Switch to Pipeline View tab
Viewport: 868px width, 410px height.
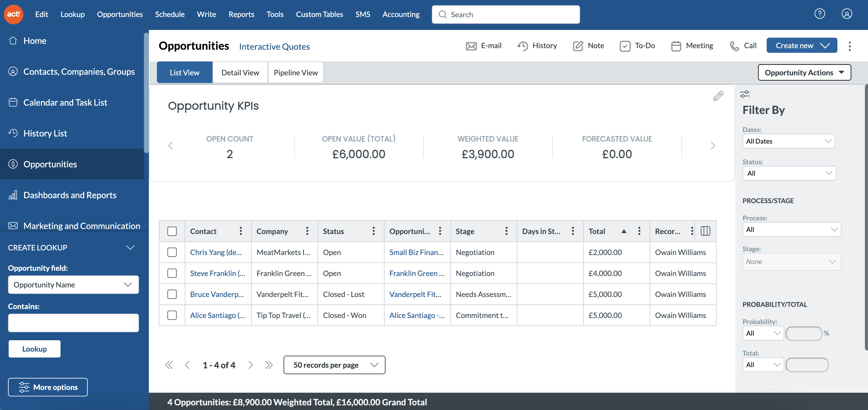296,72
